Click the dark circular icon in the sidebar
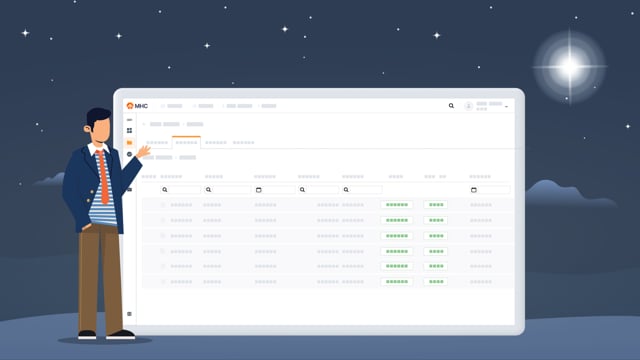Screen dimensions: 640x360 pyautogui.click(x=129, y=154)
